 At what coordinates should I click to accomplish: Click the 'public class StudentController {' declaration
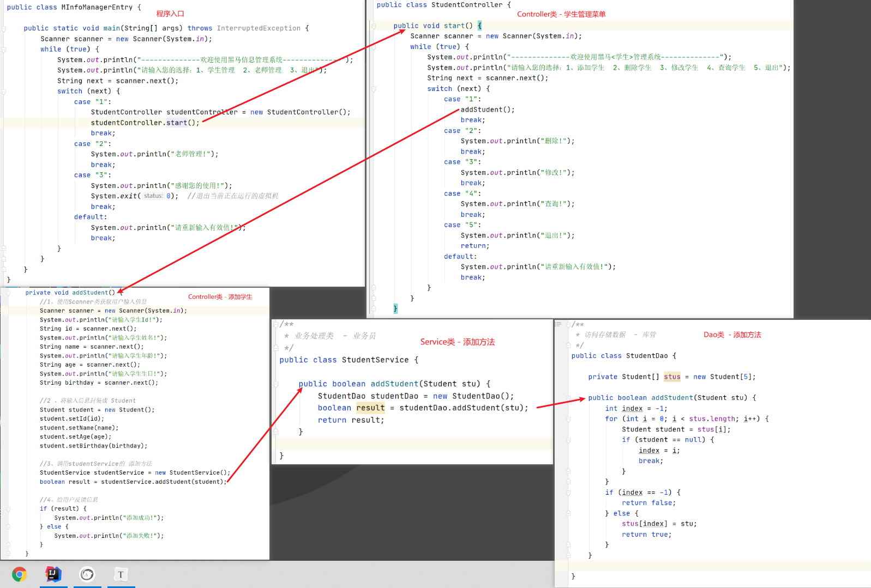443,5
